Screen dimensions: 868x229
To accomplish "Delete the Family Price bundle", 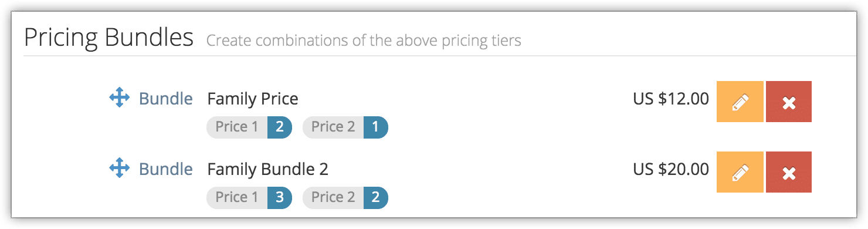I will tap(789, 102).
